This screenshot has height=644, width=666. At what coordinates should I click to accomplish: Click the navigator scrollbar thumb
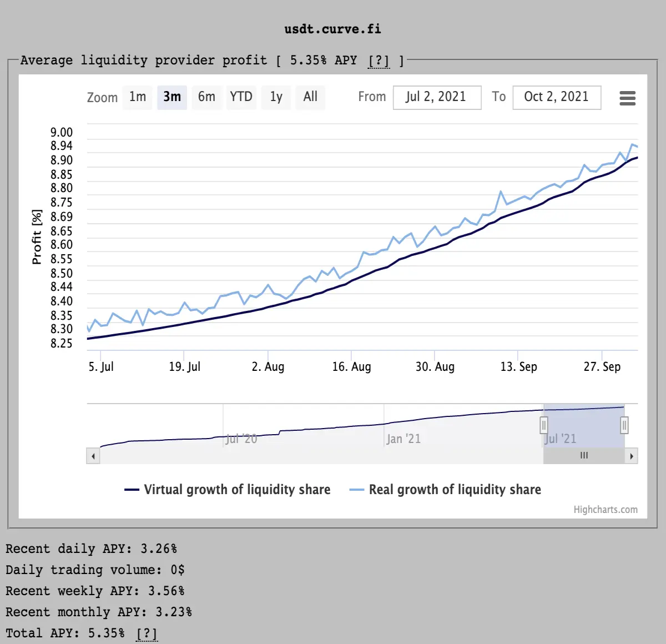click(x=584, y=456)
